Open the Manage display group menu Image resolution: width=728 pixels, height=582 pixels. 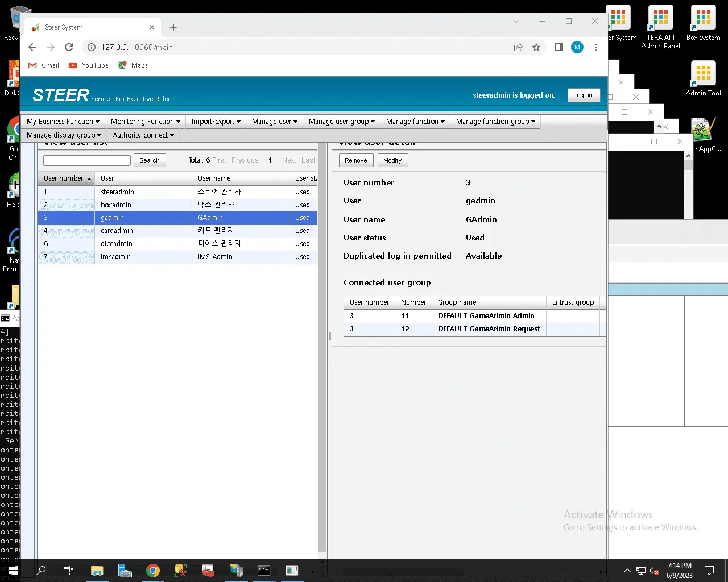click(x=64, y=135)
